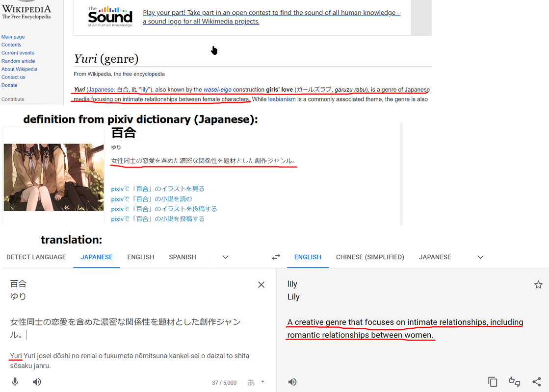
Task: Open Donate sidebar link
Action: pos(9,85)
